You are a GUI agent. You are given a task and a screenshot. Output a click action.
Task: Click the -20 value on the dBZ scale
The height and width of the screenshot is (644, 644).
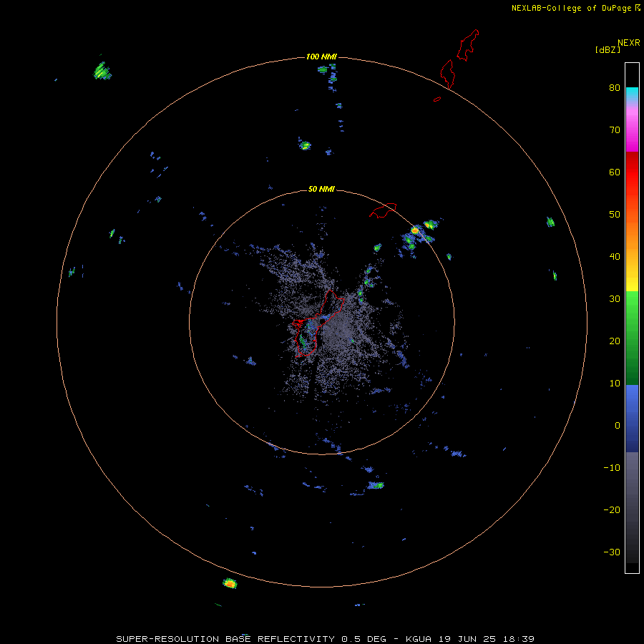(x=612, y=510)
